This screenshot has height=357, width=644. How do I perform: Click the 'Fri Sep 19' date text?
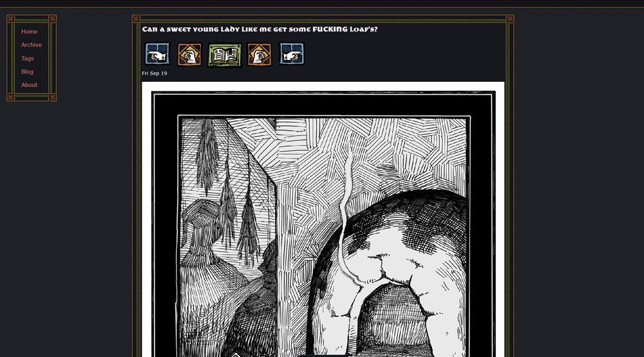(x=155, y=73)
